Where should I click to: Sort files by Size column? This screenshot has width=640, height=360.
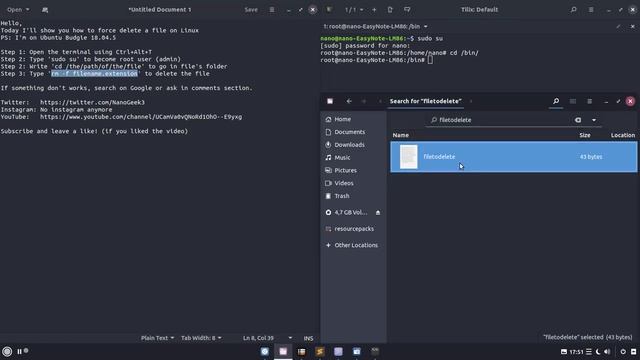tap(584, 135)
